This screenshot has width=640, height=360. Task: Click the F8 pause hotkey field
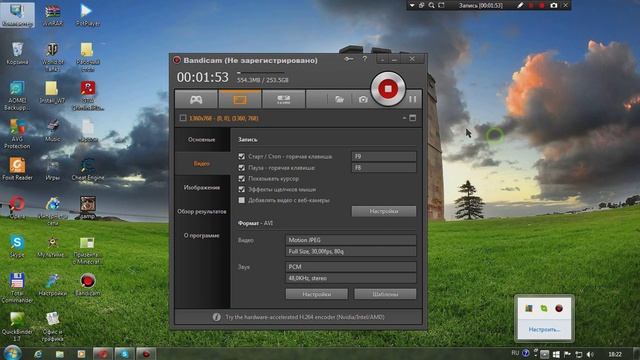(384, 167)
